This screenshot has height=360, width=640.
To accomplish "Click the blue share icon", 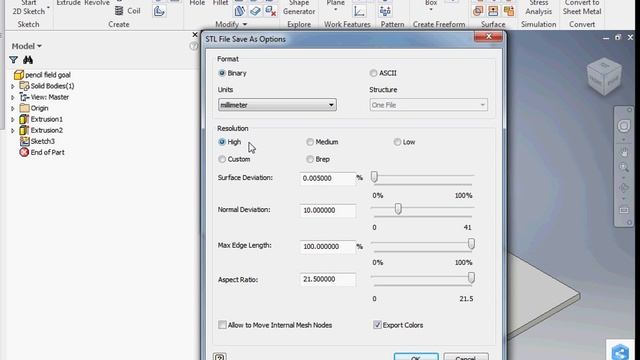I will tap(620, 352).
